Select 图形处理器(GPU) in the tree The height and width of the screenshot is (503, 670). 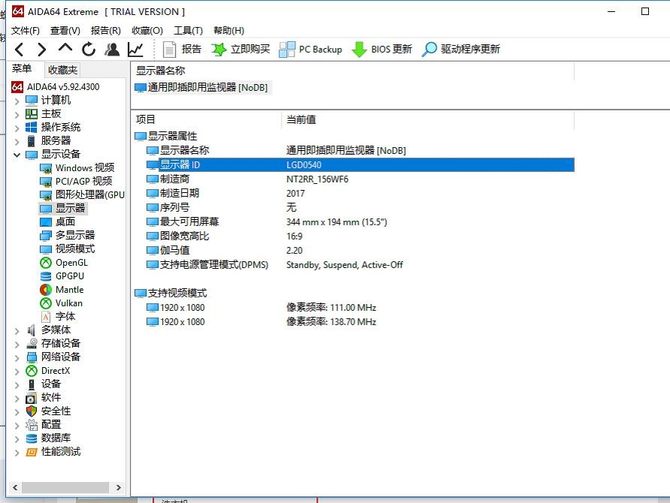pos(82,195)
